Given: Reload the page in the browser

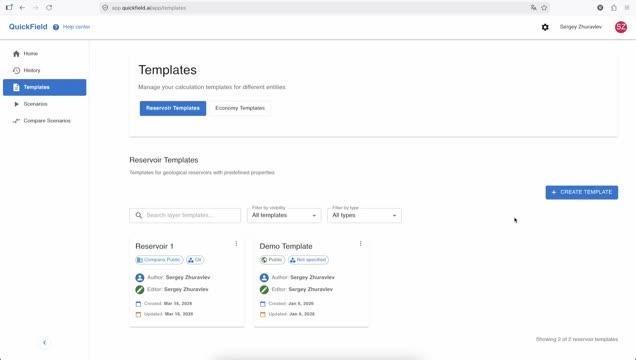Looking at the screenshot, I should click(49, 8).
